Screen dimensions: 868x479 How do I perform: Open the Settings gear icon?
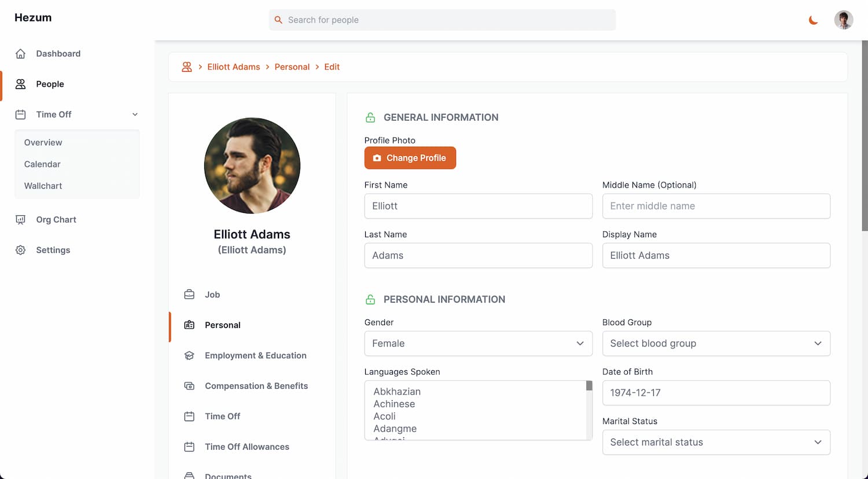(x=20, y=249)
